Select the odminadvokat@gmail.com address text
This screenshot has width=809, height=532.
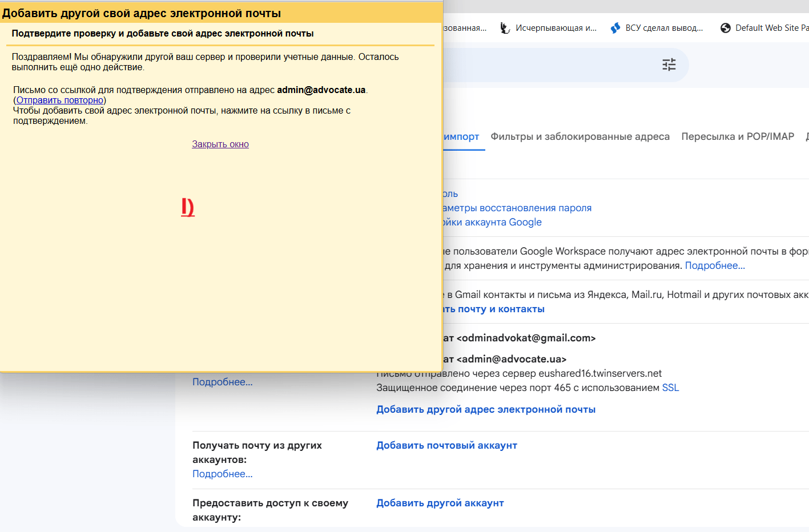point(526,338)
